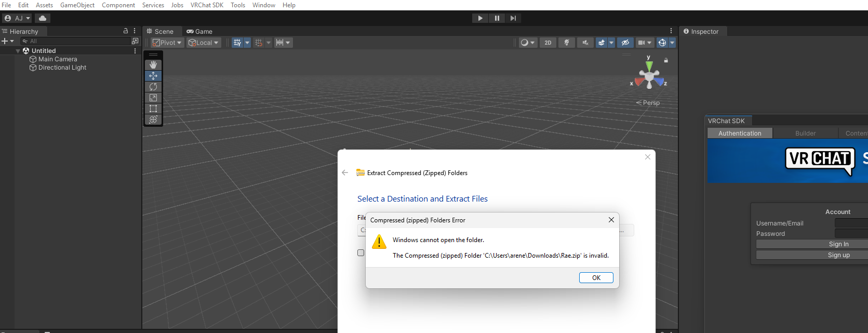Screen dimensions: 868x333
Task: Open the Assets menu
Action: pyautogui.click(x=44, y=5)
